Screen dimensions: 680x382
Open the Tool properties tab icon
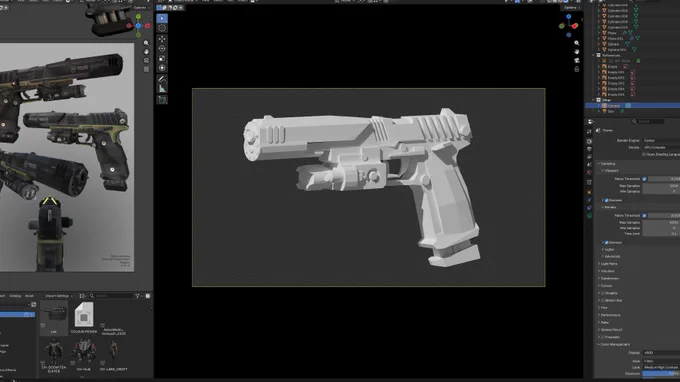click(x=589, y=131)
